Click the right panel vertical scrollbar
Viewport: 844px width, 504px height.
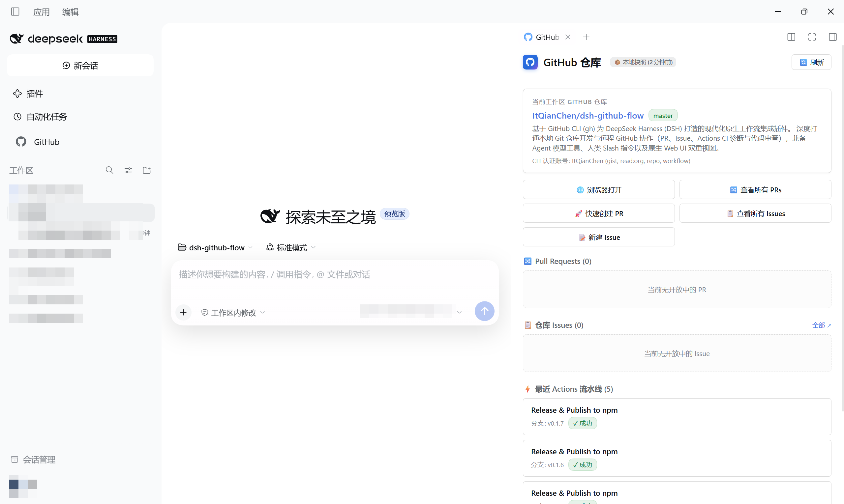842,228
